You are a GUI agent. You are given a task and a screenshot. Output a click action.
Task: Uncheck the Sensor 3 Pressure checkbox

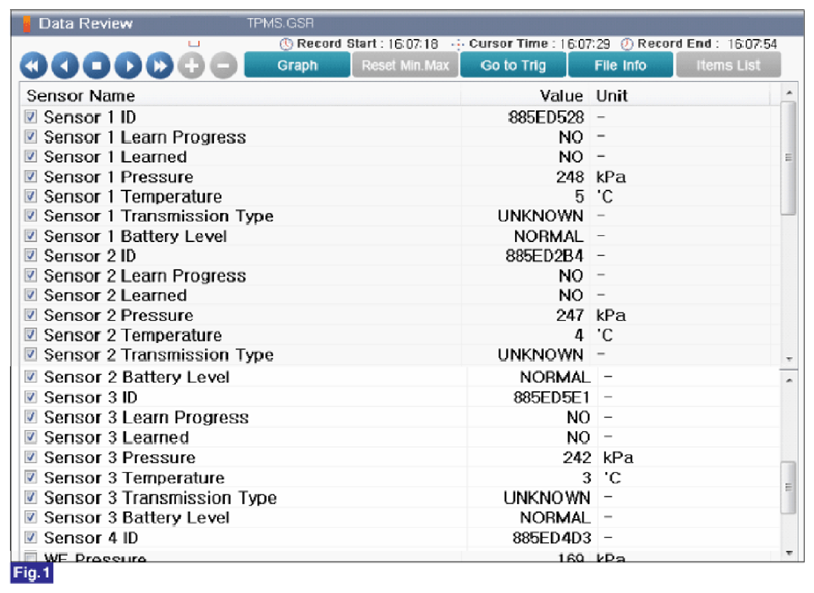[31, 457]
